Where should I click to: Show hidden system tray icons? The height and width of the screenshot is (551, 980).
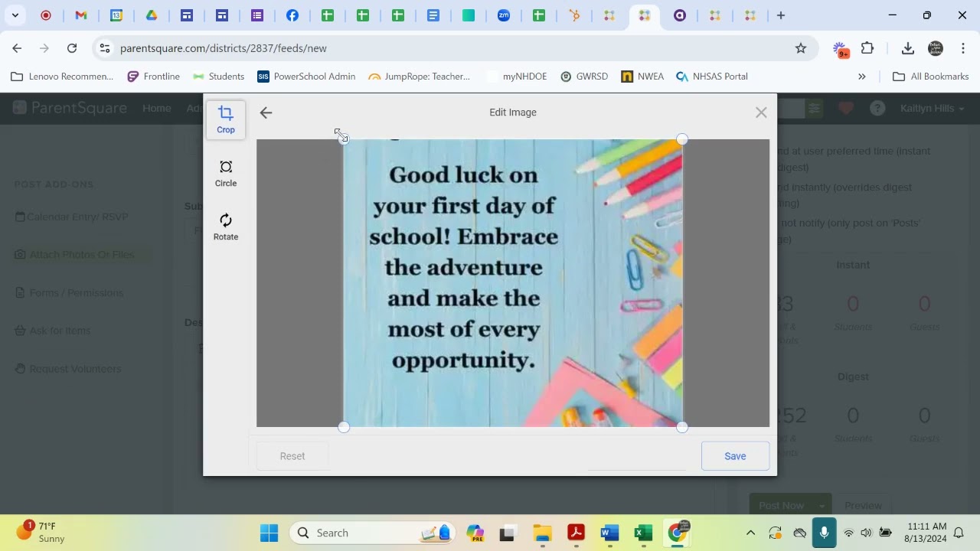point(750,533)
